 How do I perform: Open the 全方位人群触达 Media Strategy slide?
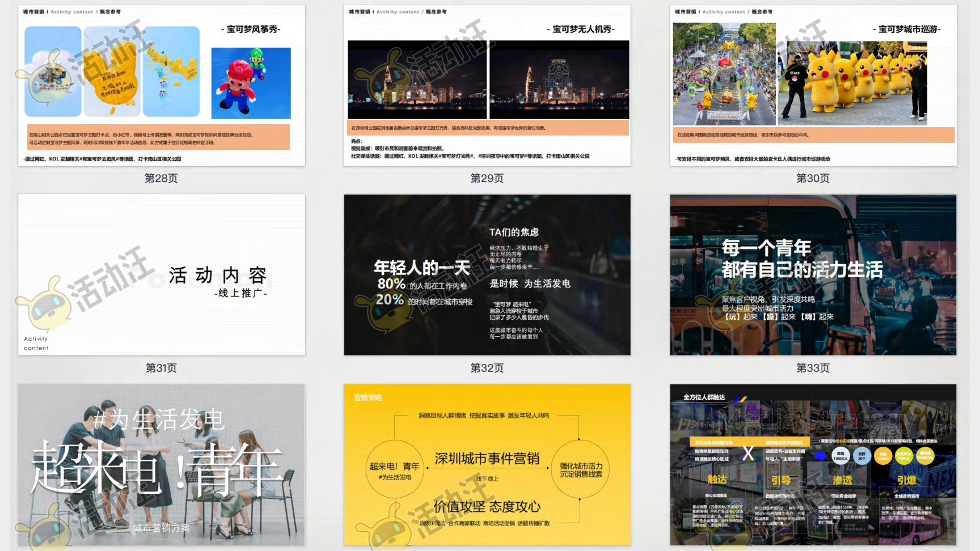(813, 465)
